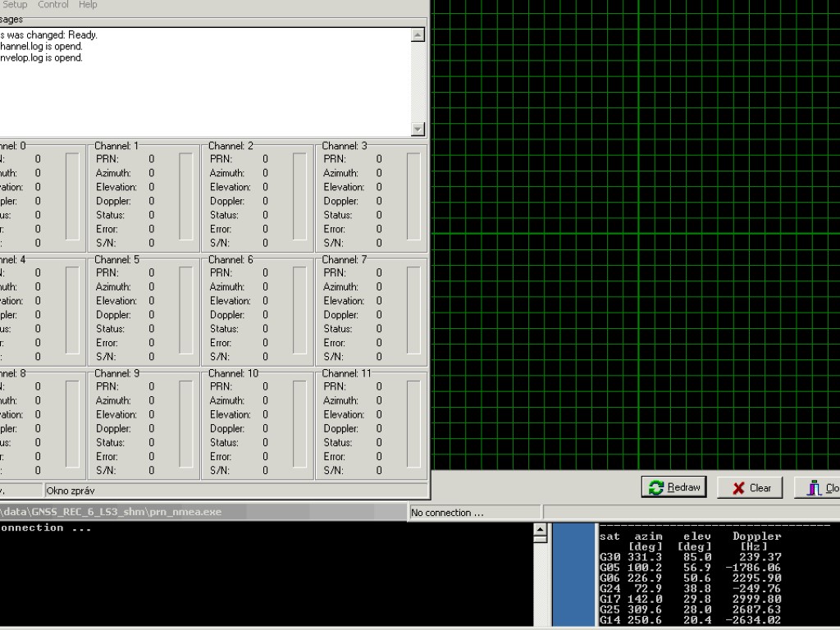
Task: Click the prn_nmea.exe title bar
Action: [203, 512]
